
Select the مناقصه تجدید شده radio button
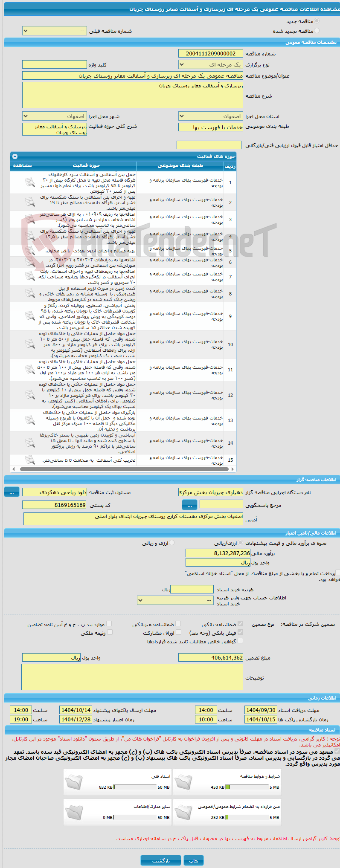click(317, 31)
